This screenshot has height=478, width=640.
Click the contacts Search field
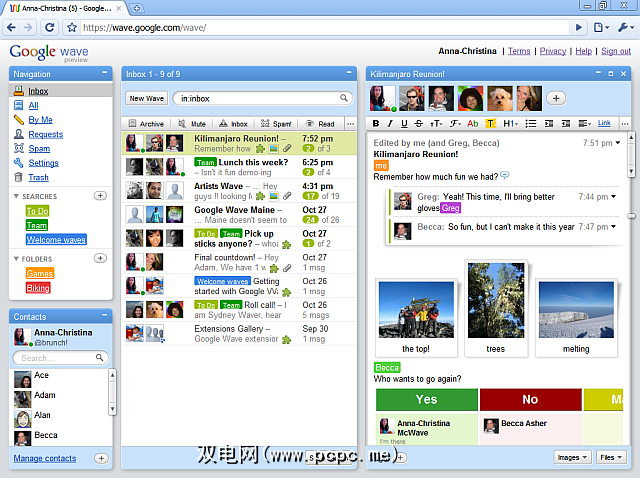click(x=60, y=358)
